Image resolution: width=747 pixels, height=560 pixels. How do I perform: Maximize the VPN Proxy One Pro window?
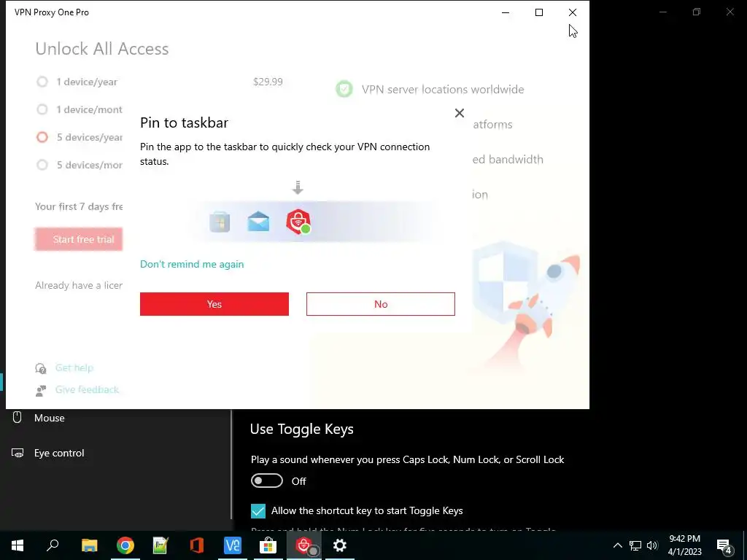539,12
